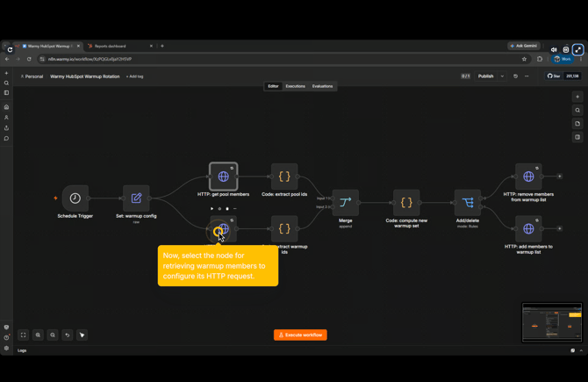Toggle video fullscreen expand icon

pos(577,49)
